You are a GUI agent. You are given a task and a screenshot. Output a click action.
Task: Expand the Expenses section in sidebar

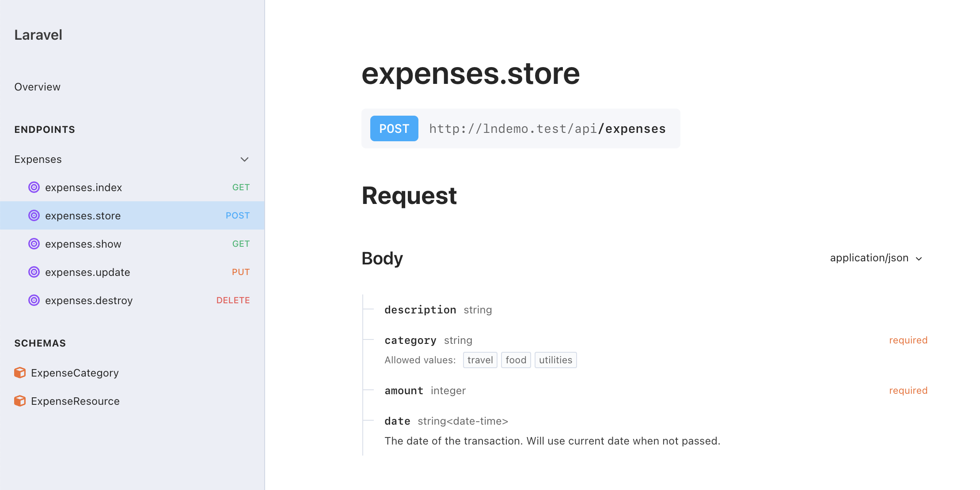[38, 159]
